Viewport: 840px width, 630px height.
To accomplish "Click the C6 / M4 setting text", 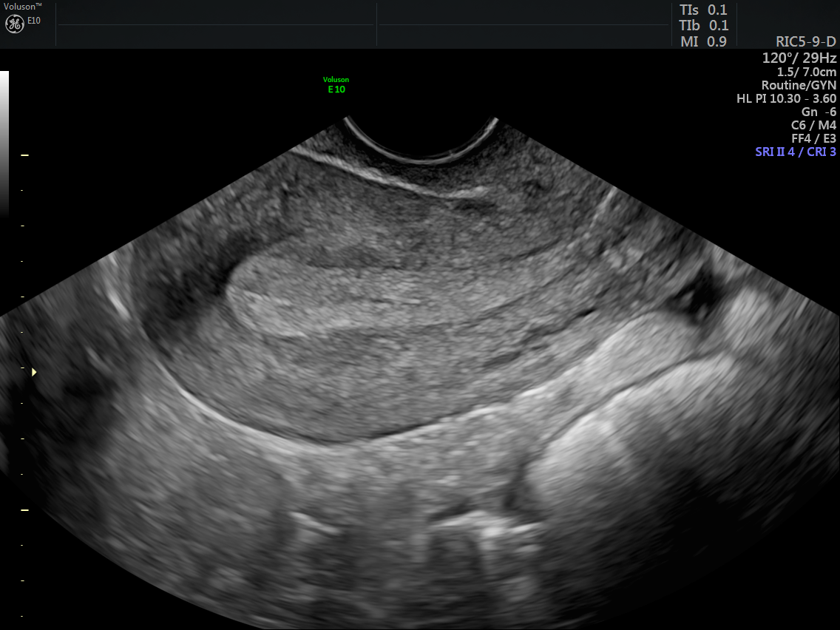I will [813, 126].
